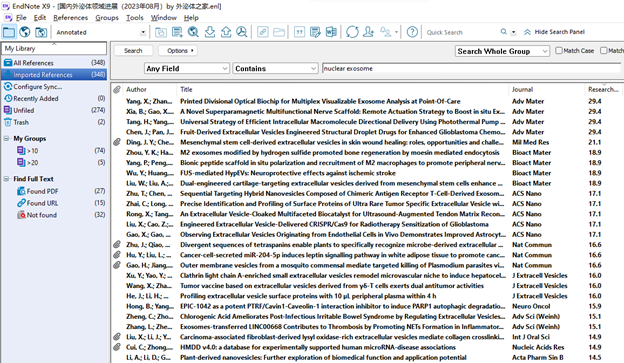This screenshot has height=363, width=624.
Task: Click the Search button
Action: (x=133, y=51)
